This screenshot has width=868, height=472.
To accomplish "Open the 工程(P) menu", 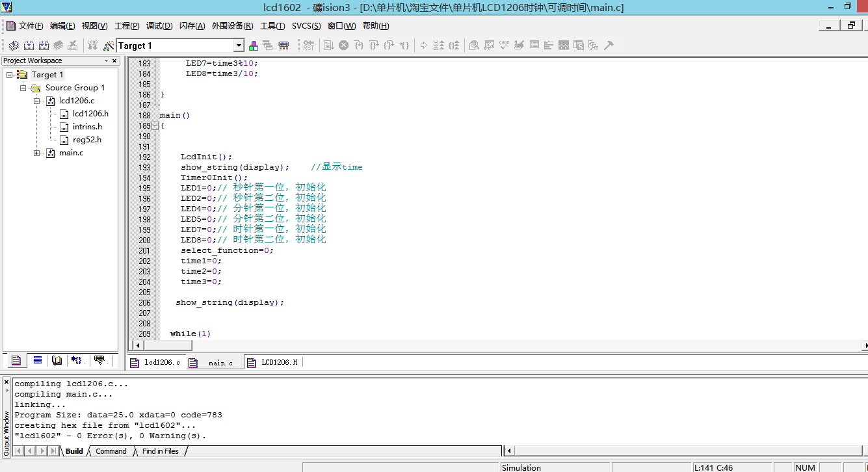I will pos(127,26).
